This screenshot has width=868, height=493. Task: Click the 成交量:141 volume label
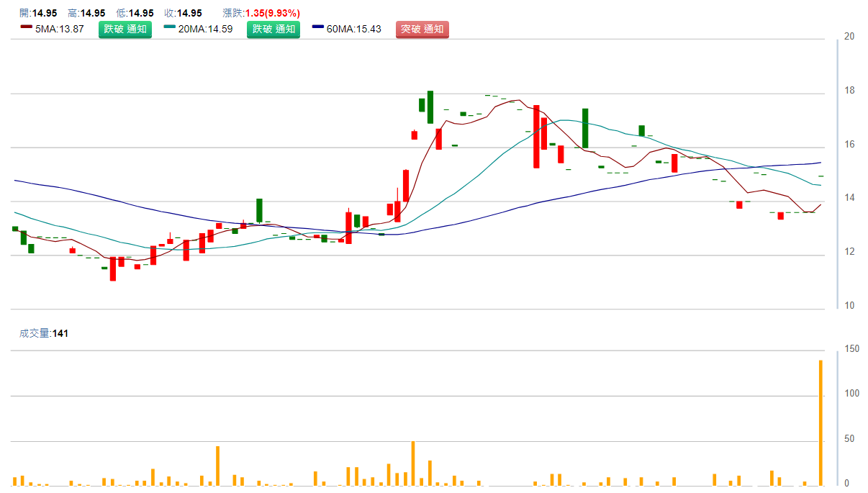coord(43,333)
